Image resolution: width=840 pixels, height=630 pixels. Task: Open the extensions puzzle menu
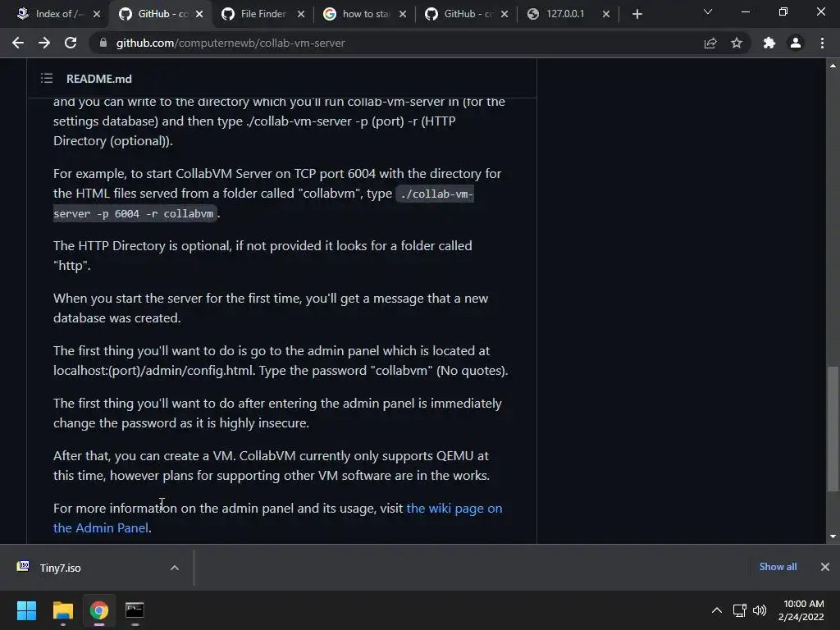[769, 43]
